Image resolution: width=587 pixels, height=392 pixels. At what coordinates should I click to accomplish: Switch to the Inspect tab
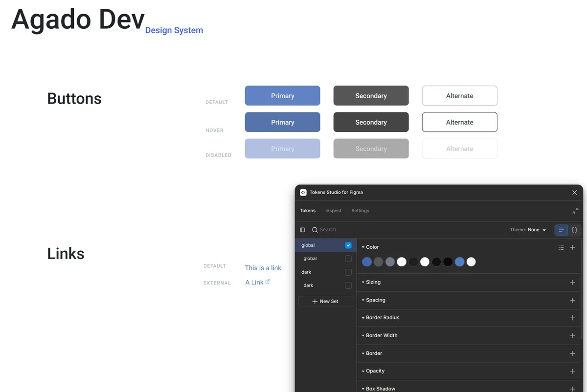click(333, 211)
